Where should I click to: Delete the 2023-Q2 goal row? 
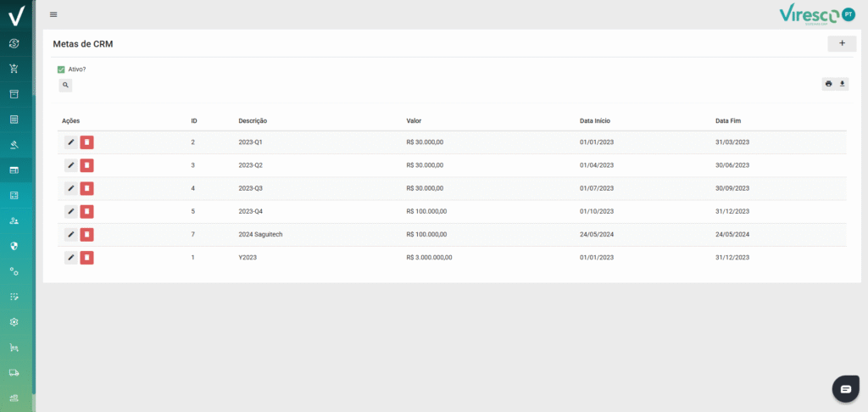pyautogui.click(x=86, y=165)
